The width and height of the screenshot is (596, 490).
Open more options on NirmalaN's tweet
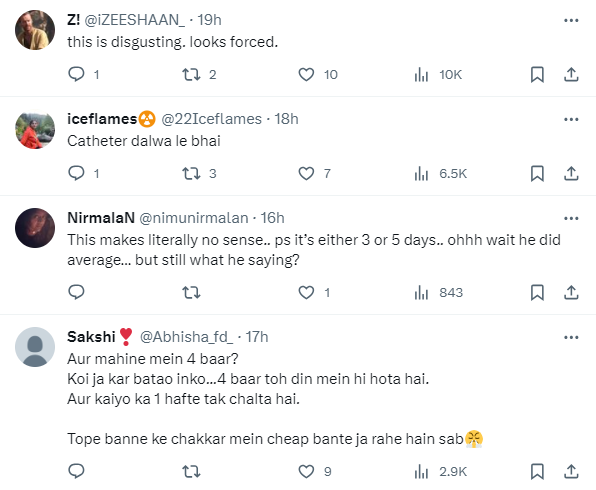[x=571, y=219]
